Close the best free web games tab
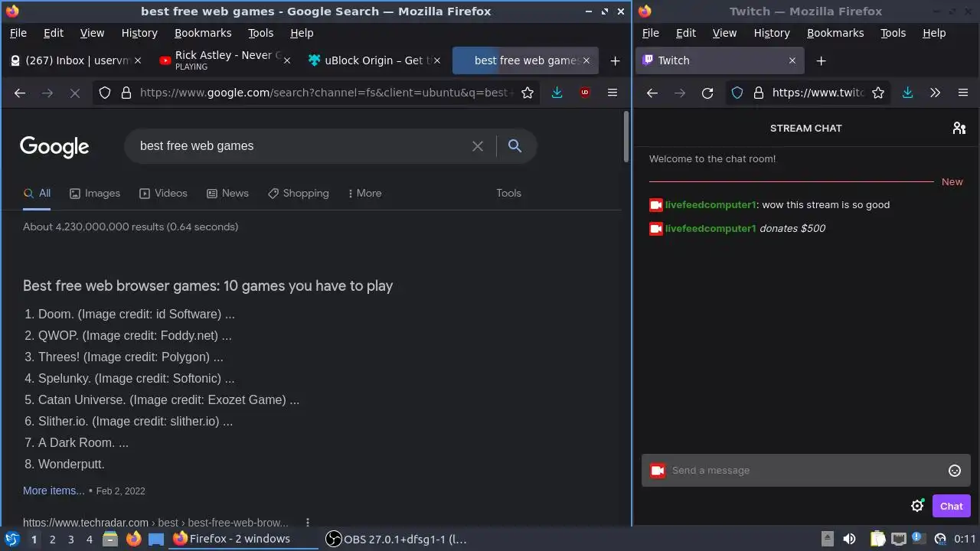 point(586,60)
